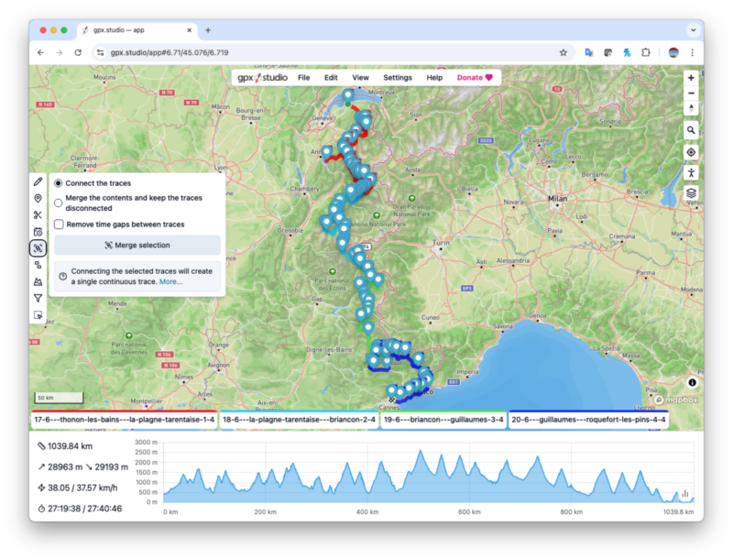Open the elevation mountain tool
The image size is (733, 560).
click(x=38, y=281)
